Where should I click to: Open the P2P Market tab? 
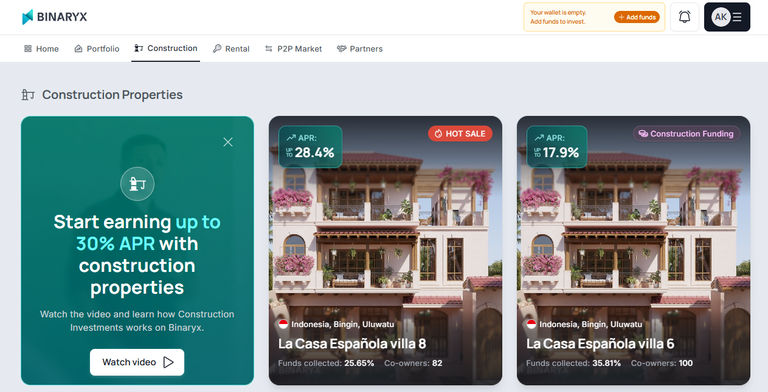pos(293,49)
